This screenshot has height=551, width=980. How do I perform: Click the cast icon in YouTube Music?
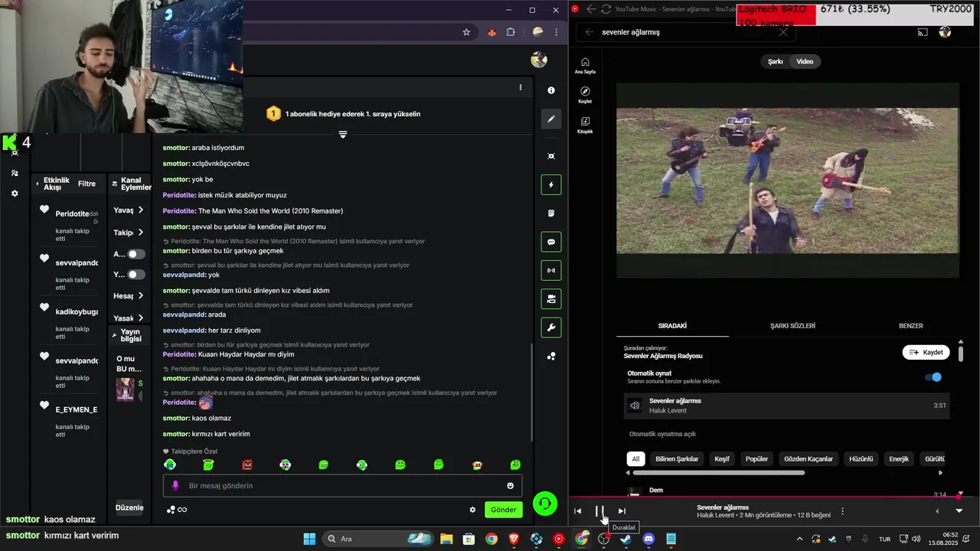(923, 32)
